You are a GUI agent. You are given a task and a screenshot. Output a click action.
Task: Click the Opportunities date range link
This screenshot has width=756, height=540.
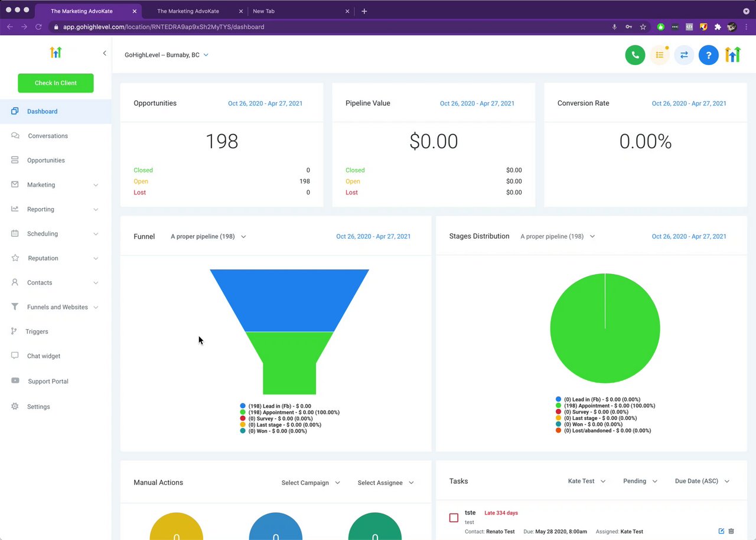(x=265, y=103)
